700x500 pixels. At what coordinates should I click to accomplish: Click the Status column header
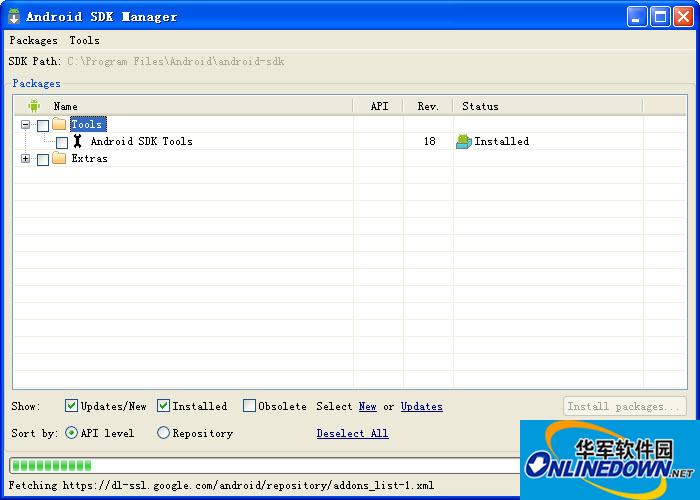tap(548, 106)
